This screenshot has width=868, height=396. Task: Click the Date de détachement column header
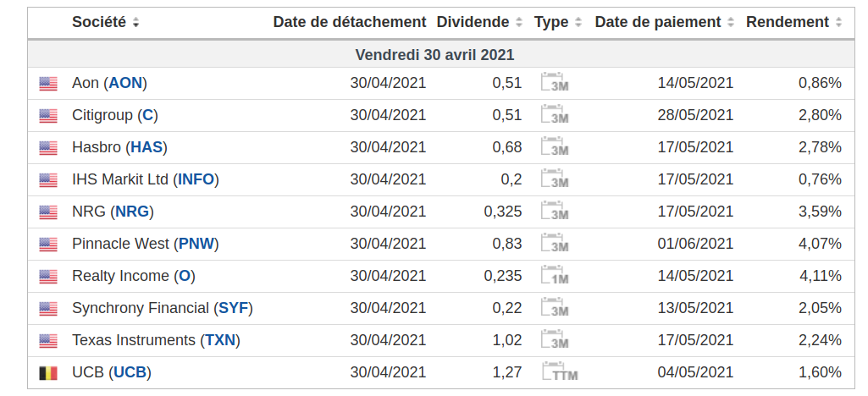(350, 22)
